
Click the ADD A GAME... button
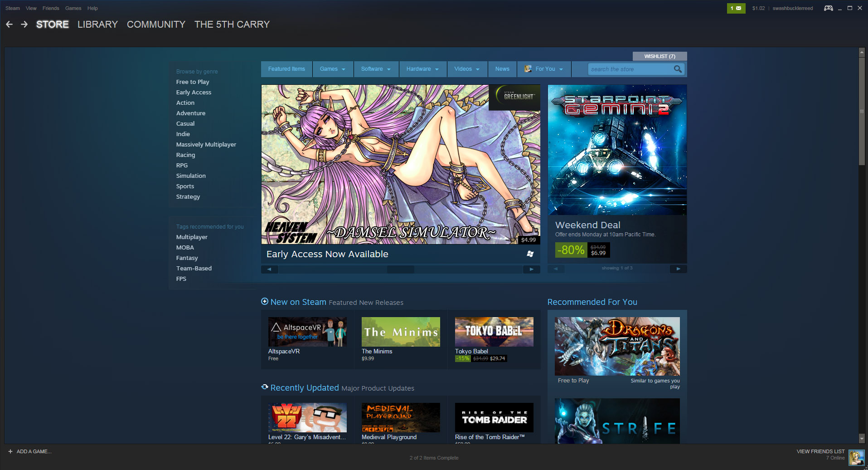[x=34, y=451]
